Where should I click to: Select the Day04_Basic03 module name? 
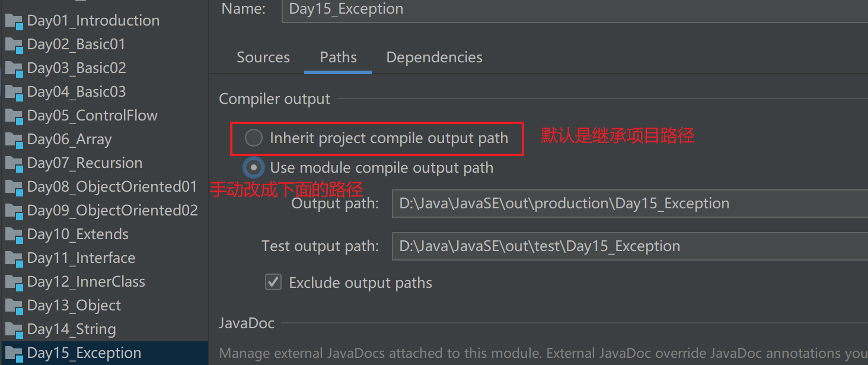click(x=76, y=92)
